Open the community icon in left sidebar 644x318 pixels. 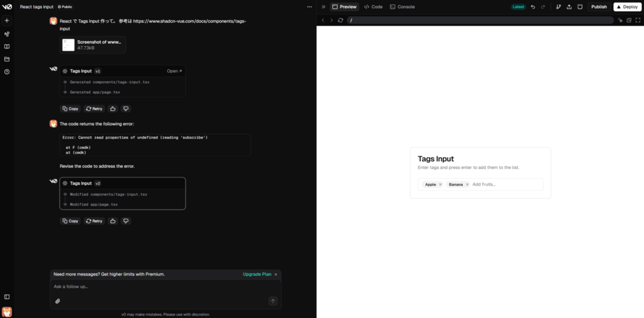(7, 34)
